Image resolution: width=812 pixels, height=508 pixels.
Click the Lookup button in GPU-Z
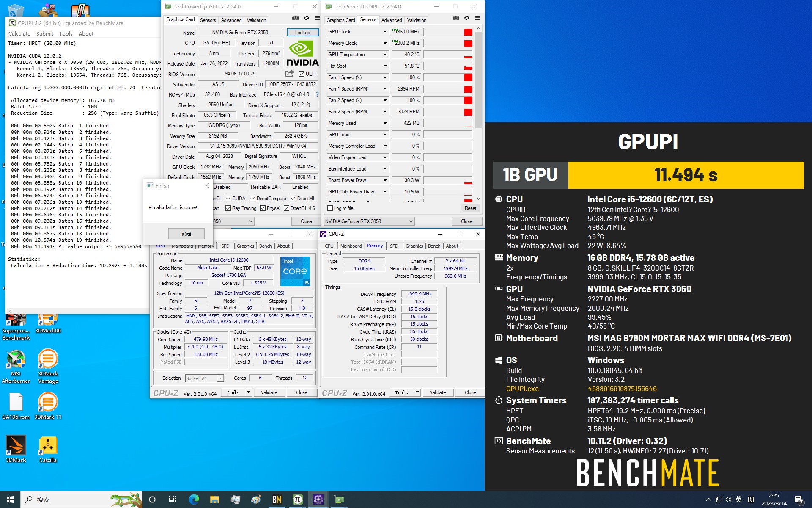pos(302,33)
